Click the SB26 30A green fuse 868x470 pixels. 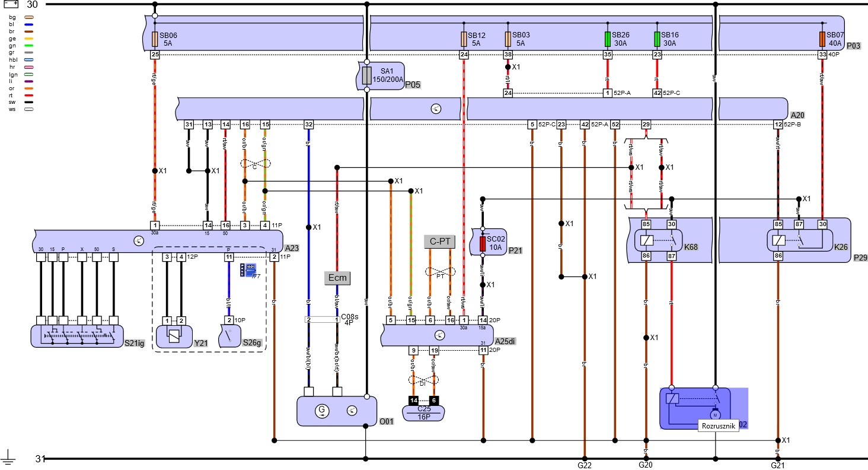tap(607, 39)
